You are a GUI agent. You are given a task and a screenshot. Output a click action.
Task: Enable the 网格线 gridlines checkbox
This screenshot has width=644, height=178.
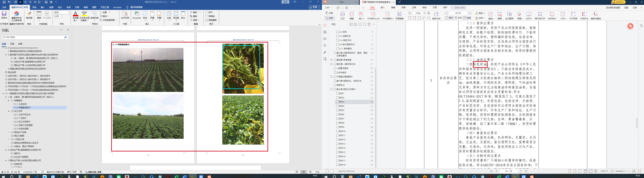(x=207, y=16)
